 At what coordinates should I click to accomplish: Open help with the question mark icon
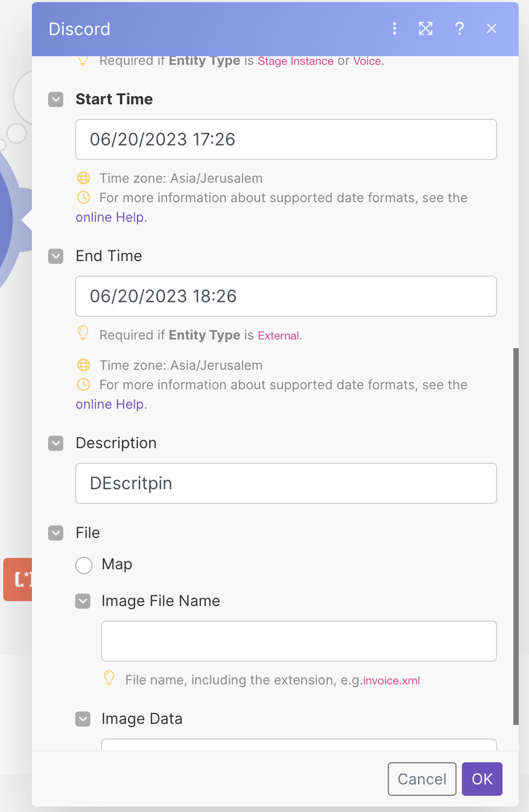(459, 29)
